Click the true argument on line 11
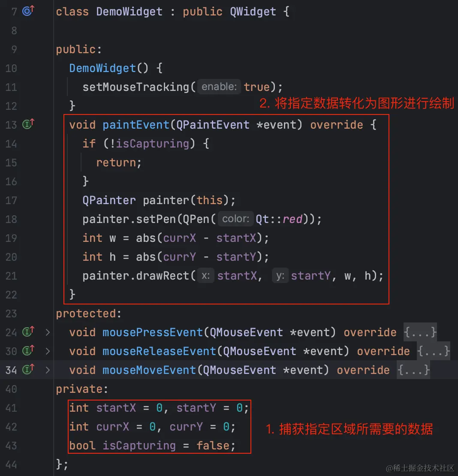 point(256,87)
